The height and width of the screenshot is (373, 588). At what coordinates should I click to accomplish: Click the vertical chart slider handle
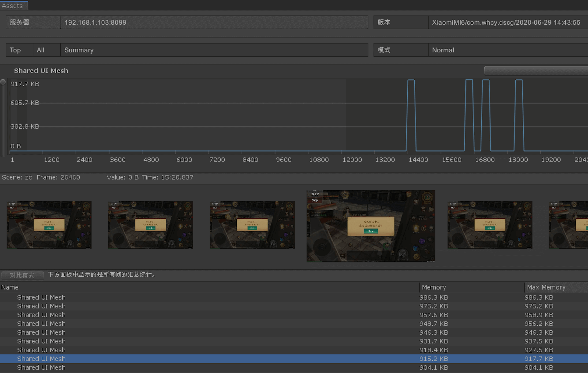pos(3,82)
